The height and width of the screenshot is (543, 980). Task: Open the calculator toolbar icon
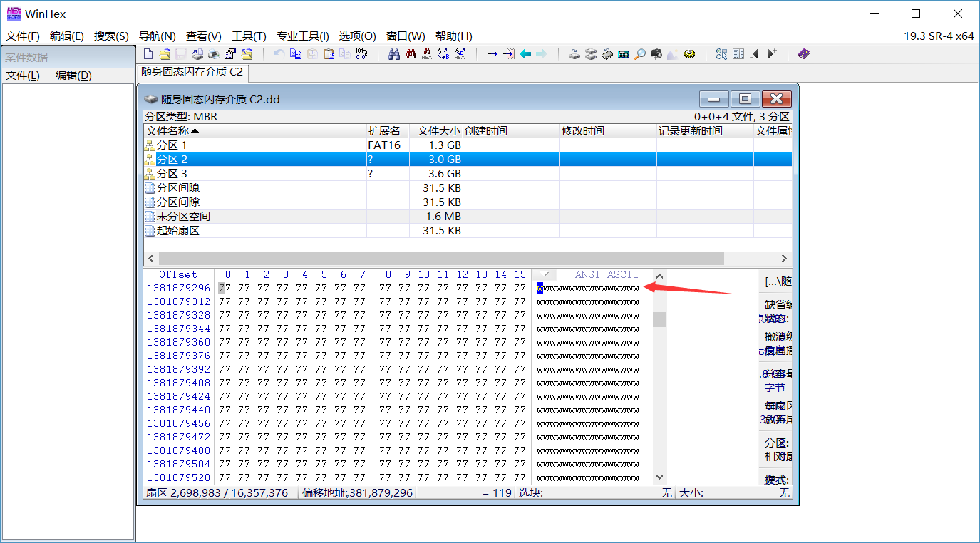623,53
